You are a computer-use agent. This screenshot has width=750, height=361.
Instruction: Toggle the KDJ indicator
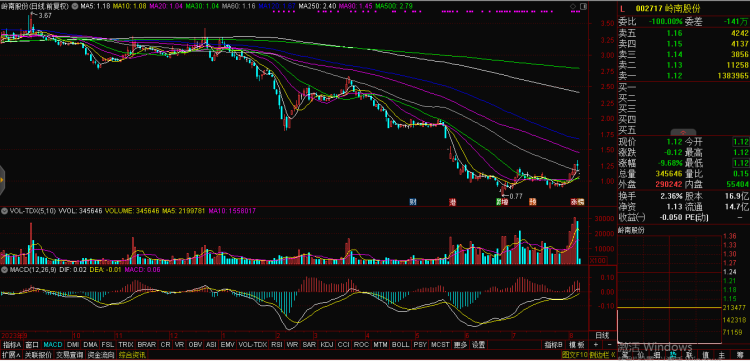(x=327, y=344)
